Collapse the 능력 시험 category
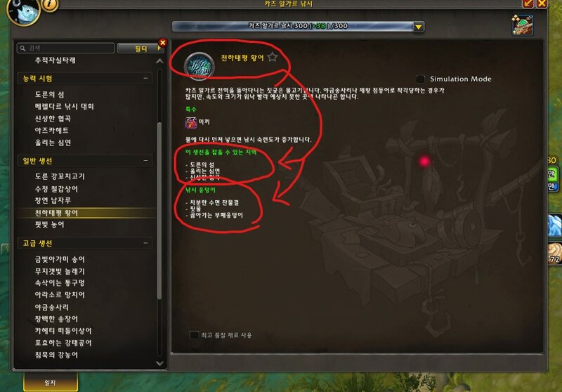Screen dimensions: 562x392 click(x=145, y=78)
